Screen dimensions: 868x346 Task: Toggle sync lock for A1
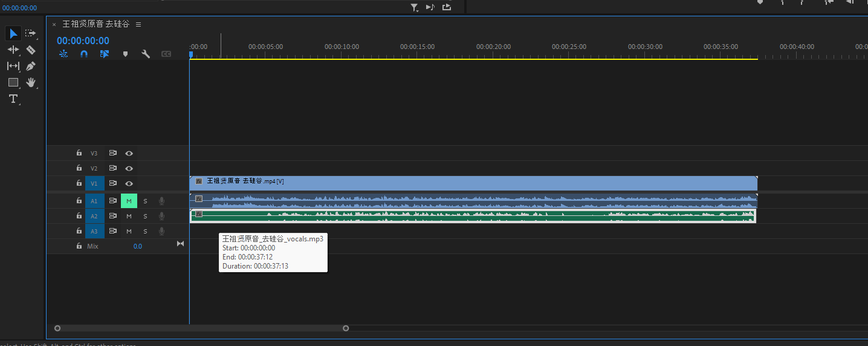tap(112, 201)
